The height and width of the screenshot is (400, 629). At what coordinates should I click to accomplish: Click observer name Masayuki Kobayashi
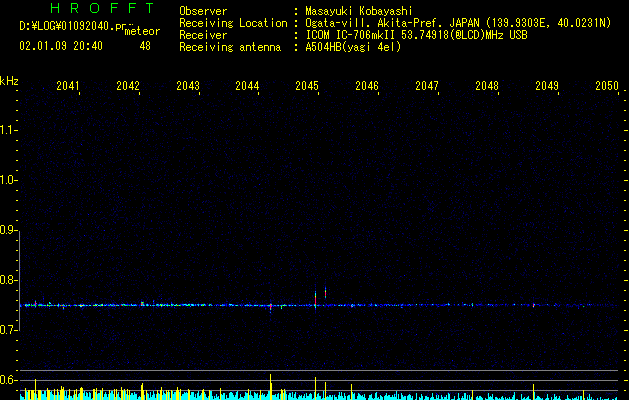point(359,11)
